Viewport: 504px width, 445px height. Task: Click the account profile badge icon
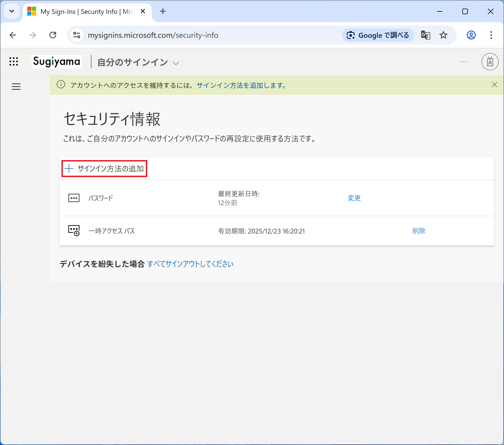click(490, 62)
